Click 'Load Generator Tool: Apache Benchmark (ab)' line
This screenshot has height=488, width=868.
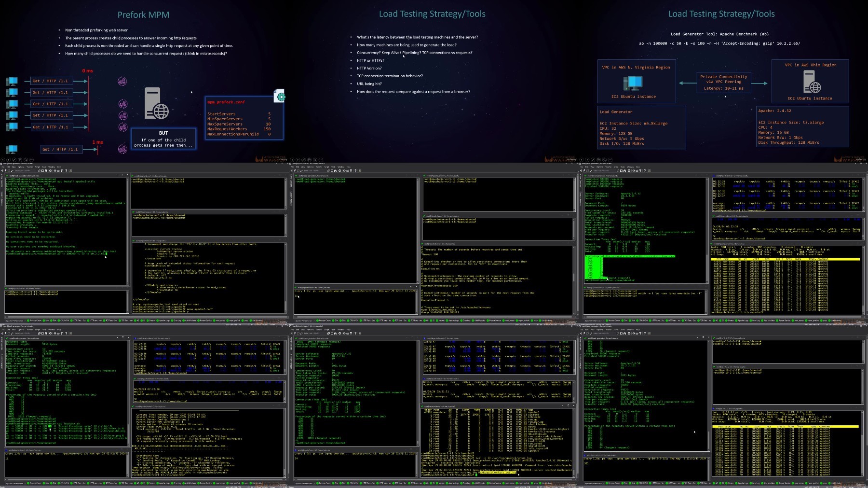point(719,34)
